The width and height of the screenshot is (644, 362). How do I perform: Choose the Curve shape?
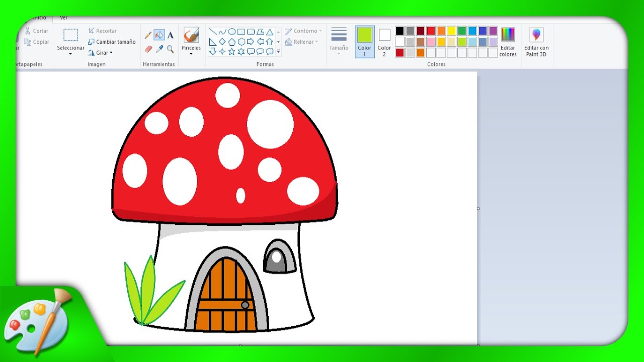coord(222,32)
